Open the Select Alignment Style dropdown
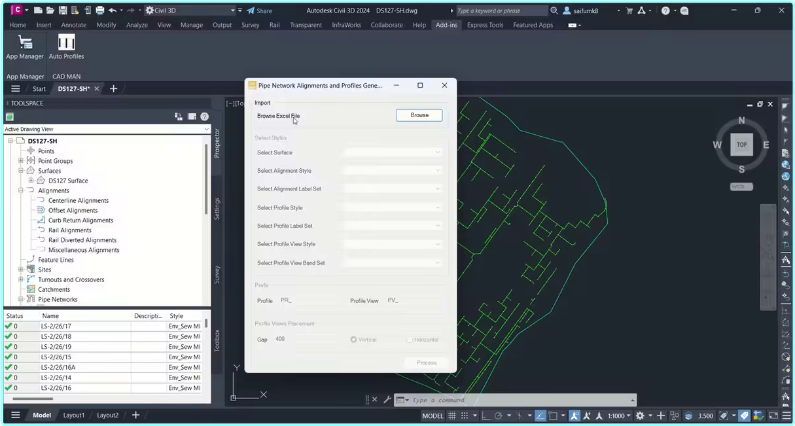795x426 pixels. (392, 170)
